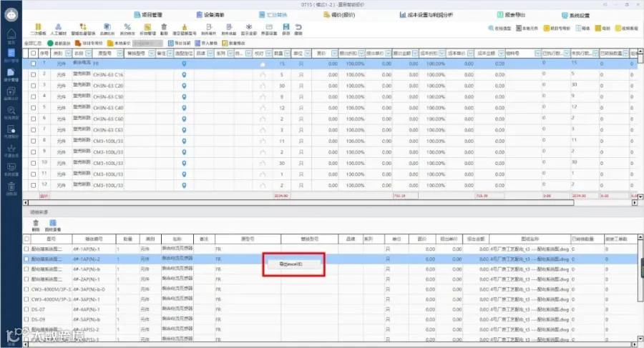Click the 本地库价 button
Image resolution: width=644 pixels, height=348 pixels.
(x=119, y=43)
